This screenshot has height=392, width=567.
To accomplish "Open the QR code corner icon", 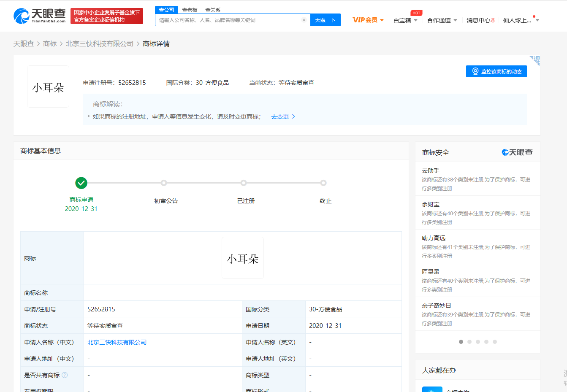I will click(x=535, y=61).
